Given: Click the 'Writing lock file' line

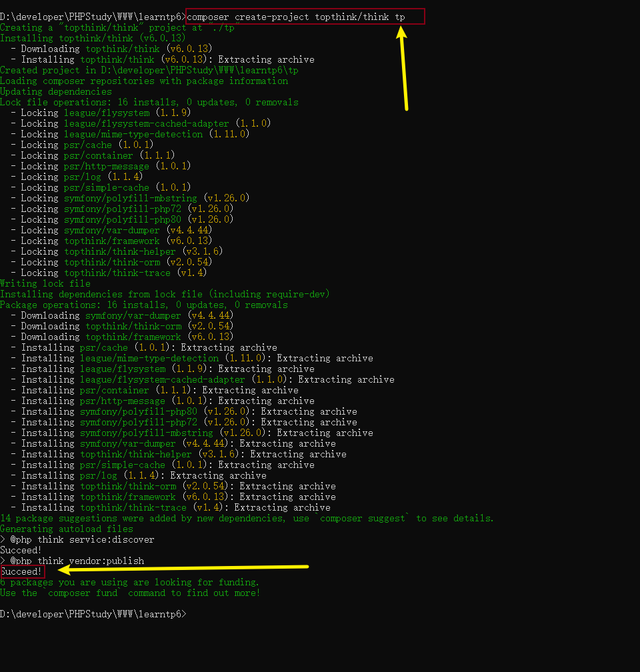Looking at the screenshot, I should [45, 284].
